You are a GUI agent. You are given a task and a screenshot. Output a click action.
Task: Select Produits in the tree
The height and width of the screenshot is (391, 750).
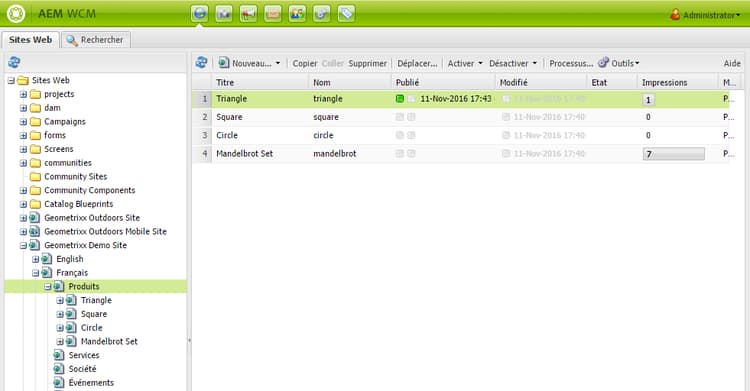pos(84,287)
